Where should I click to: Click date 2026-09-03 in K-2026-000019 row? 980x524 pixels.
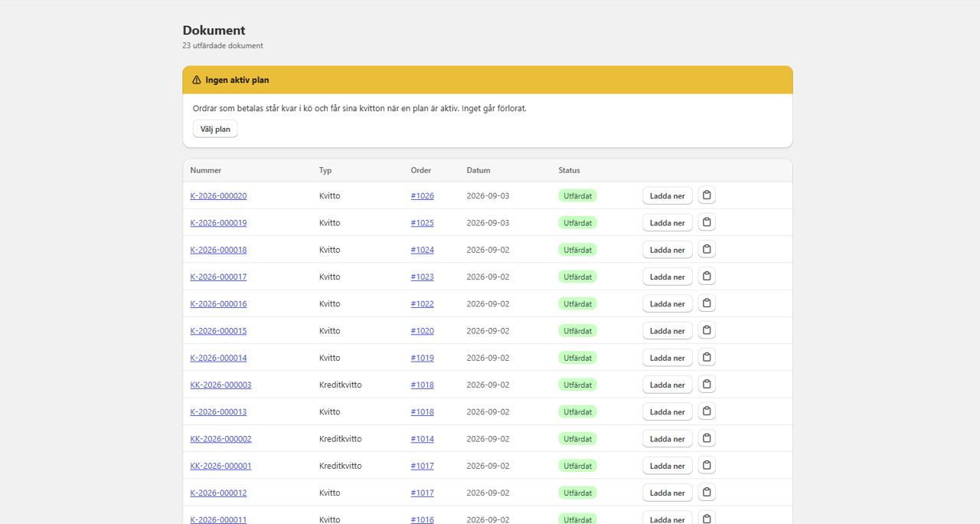tap(488, 223)
